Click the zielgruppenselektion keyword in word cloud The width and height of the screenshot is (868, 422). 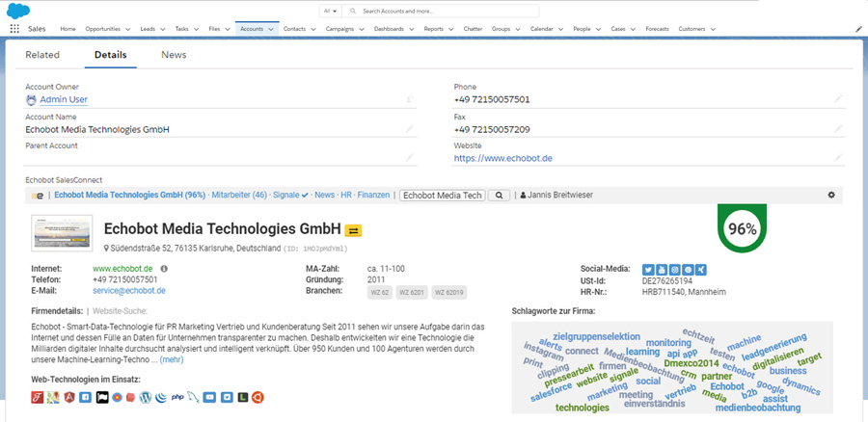point(596,336)
